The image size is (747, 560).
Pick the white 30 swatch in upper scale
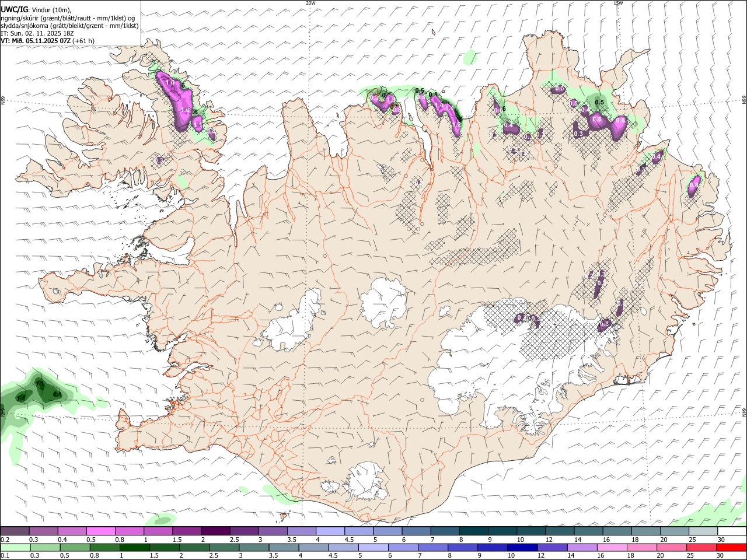tap(732, 531)
